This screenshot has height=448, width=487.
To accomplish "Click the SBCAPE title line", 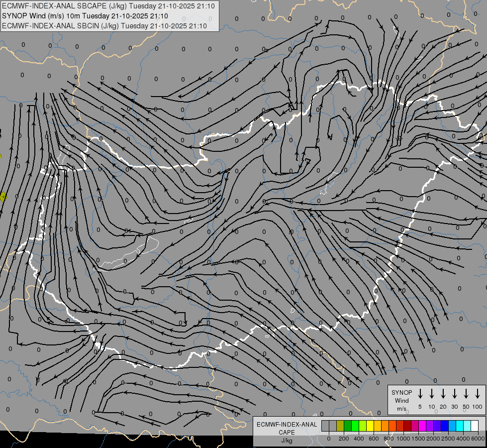I will coord(108,6).
